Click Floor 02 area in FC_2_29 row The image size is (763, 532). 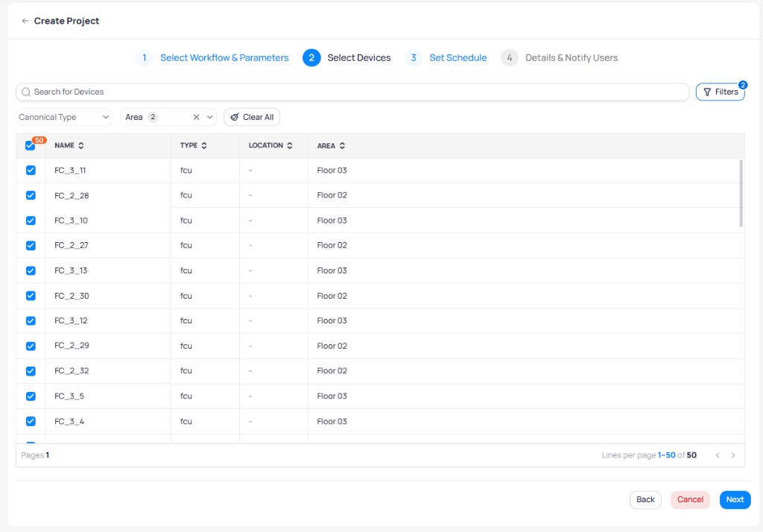coord(332,346)
